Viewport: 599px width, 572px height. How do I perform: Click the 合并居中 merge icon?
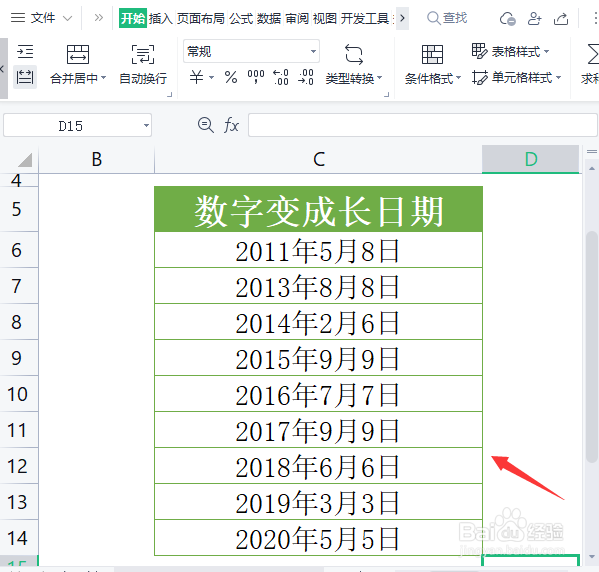[78, 54]
